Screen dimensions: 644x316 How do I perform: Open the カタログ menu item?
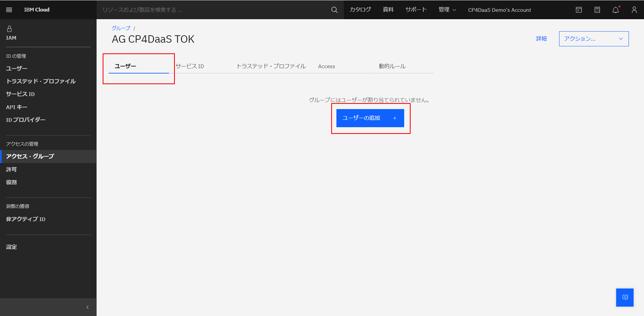[x=360, y=10]
